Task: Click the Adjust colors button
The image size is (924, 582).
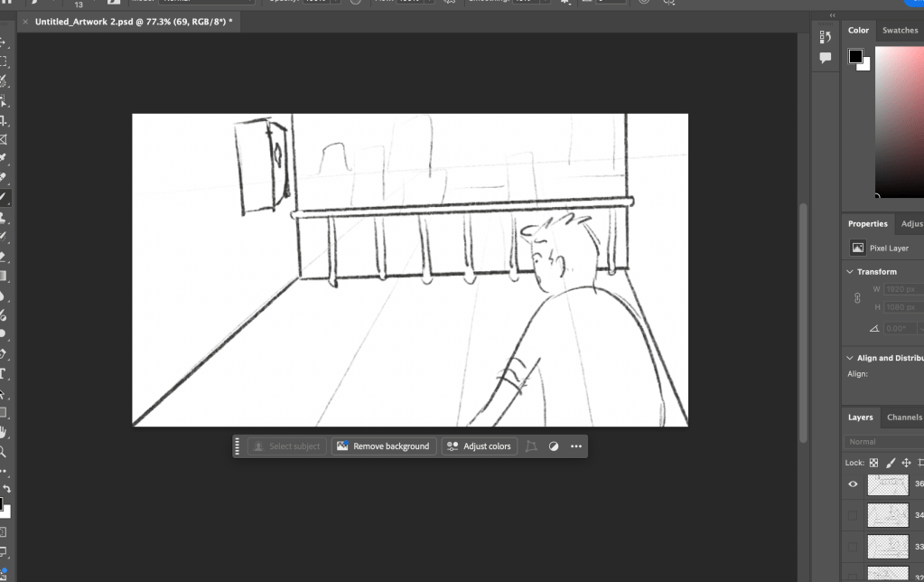Action: pos(479,446)
